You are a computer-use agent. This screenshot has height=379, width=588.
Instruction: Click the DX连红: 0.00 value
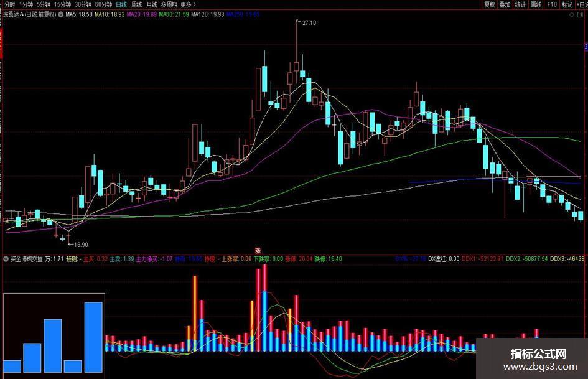444,259
